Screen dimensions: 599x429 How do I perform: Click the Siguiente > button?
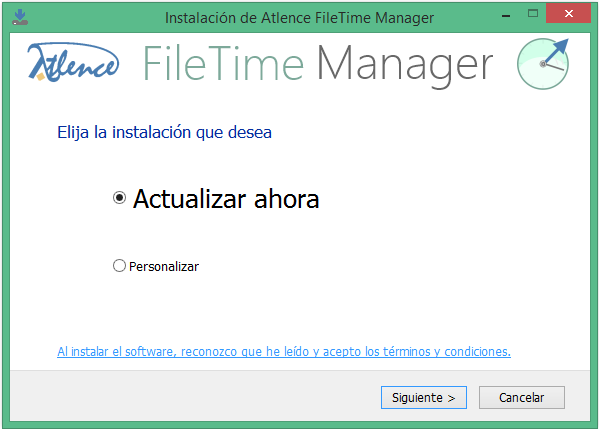(x=424, y=397)
